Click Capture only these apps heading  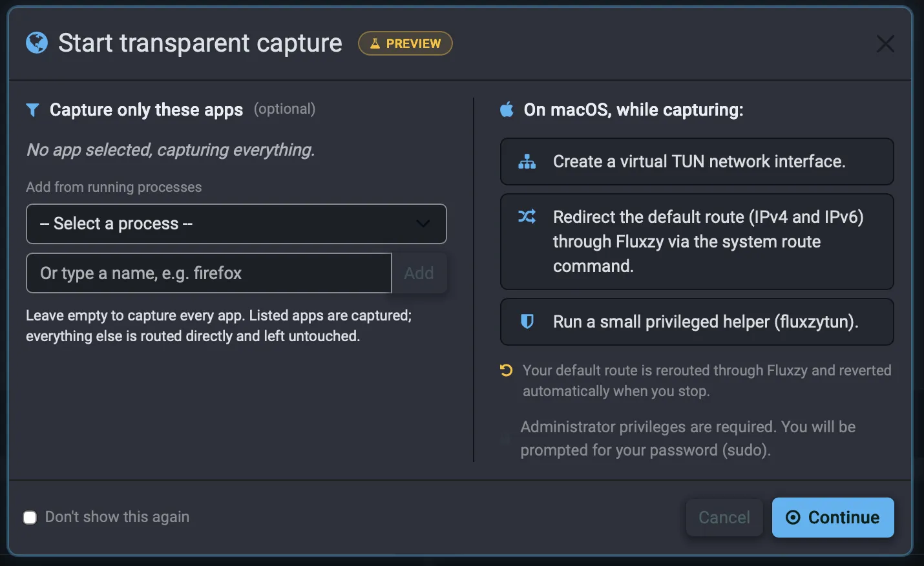pyautogui.click(x=147, y=110)
